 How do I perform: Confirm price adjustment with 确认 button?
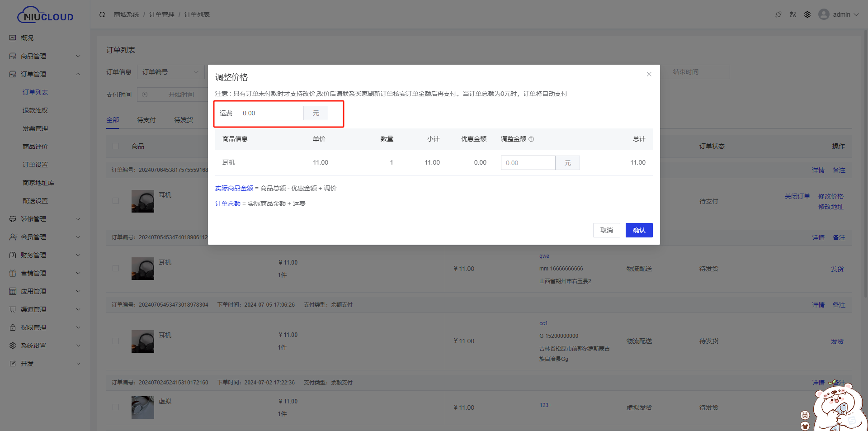coord(639,230)
